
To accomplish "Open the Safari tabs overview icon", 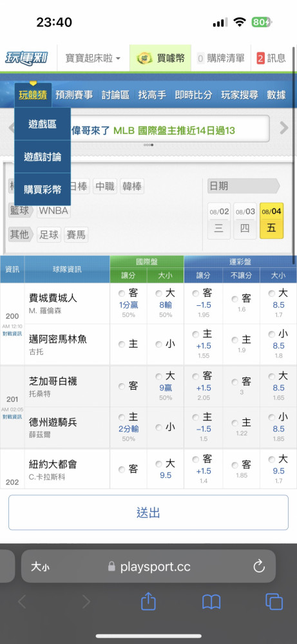I will click(274, 602).
